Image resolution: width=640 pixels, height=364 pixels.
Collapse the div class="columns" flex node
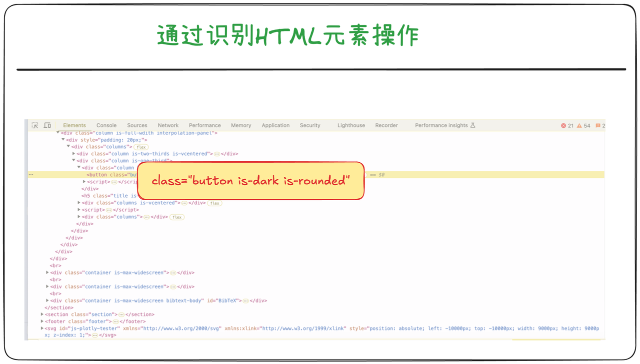[68, 147]
